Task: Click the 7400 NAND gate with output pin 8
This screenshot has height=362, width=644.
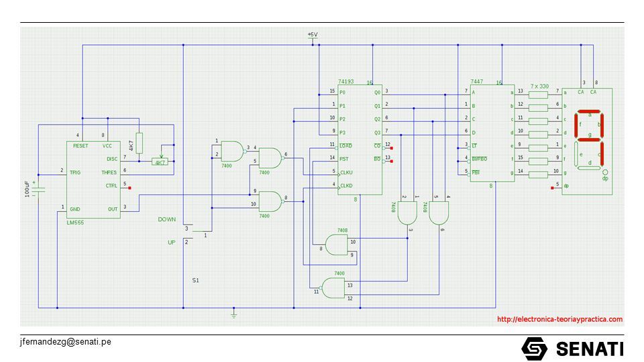Action: click(271, 202)
